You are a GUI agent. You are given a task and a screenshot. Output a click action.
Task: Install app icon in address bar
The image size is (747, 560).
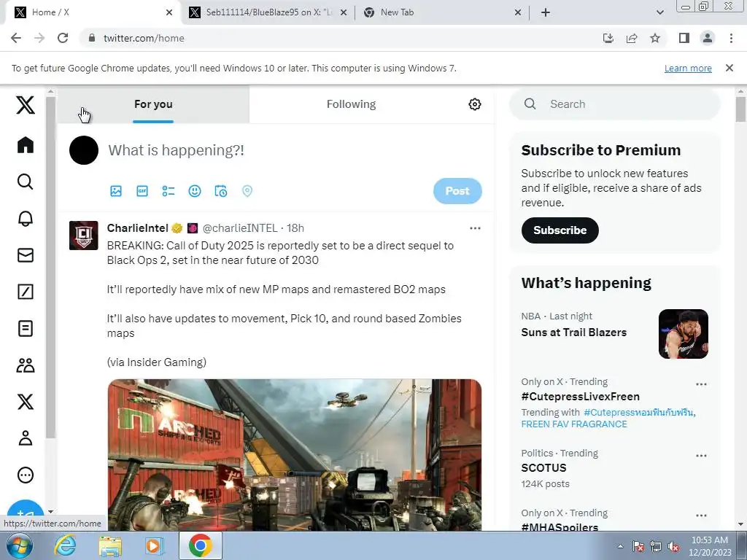click(608, 38)
